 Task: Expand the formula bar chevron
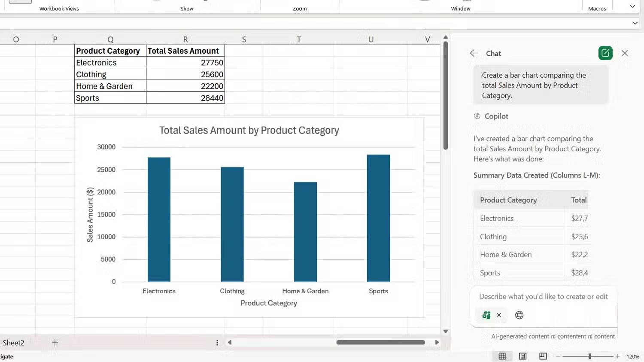tap(635, 23)
